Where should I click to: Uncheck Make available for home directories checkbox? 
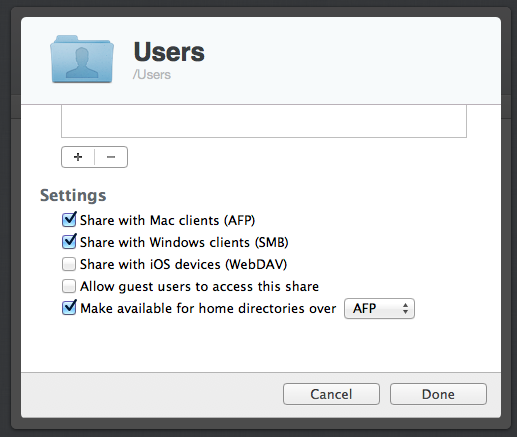point(69,308)
